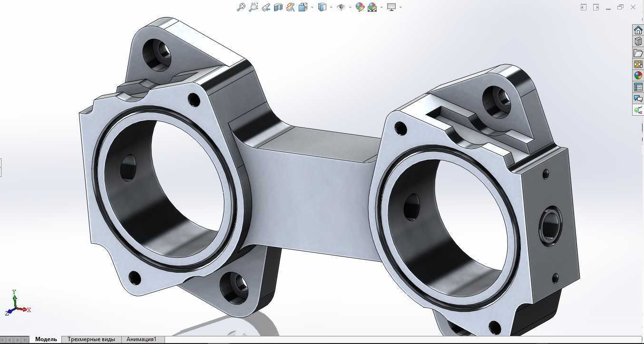Open the last task pane tab with checkmark
Image resolution: width=644 pixels, height=344 pixels.
638,110
